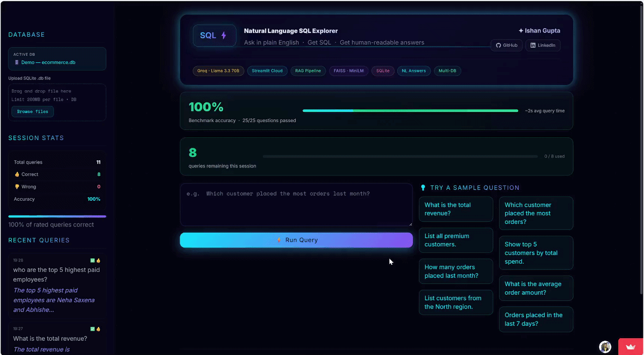Viewport: 644px width, 355px height.
Task: Click Browse files to upload a database
Action: pos(33,111)
